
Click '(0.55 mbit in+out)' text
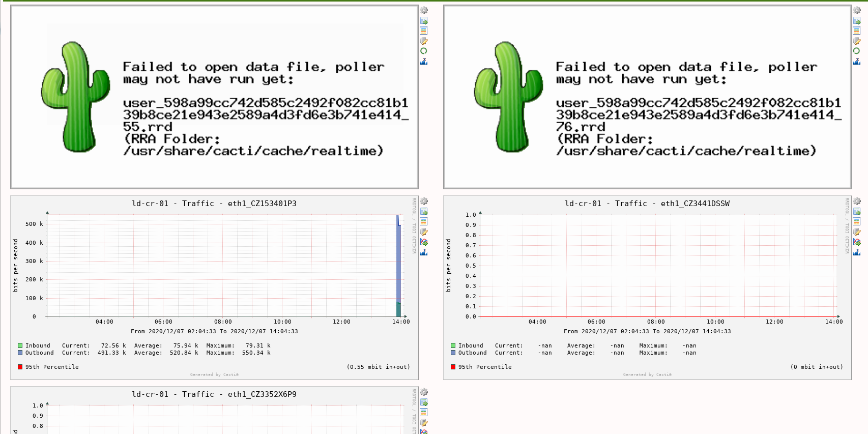(379, 367)
